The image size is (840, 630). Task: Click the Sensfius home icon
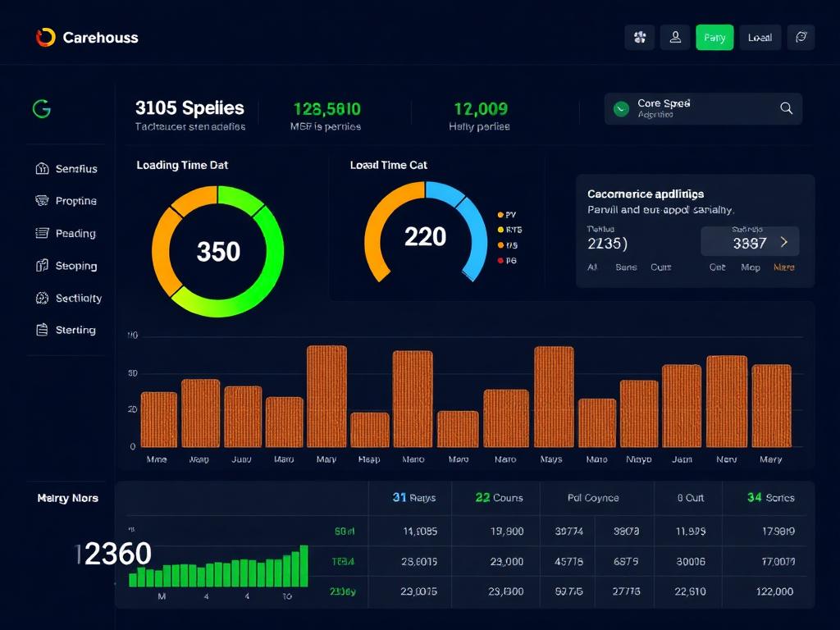pyautogui.click(x=43, y=169)
